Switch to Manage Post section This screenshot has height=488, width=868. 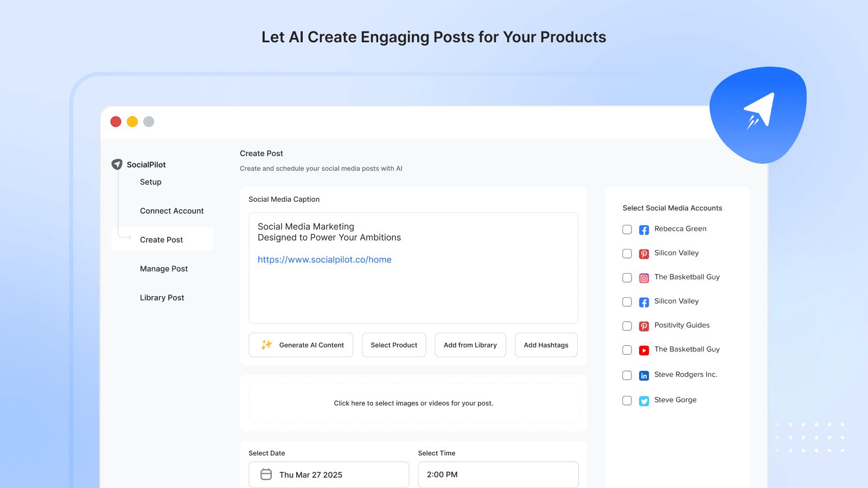click(x=164, y=268)
